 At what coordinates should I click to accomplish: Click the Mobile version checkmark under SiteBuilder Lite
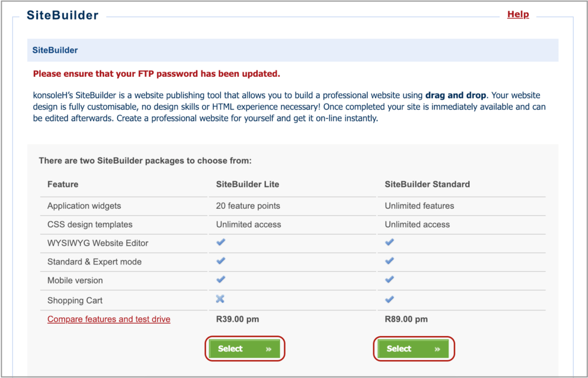(x=220, y=280)
